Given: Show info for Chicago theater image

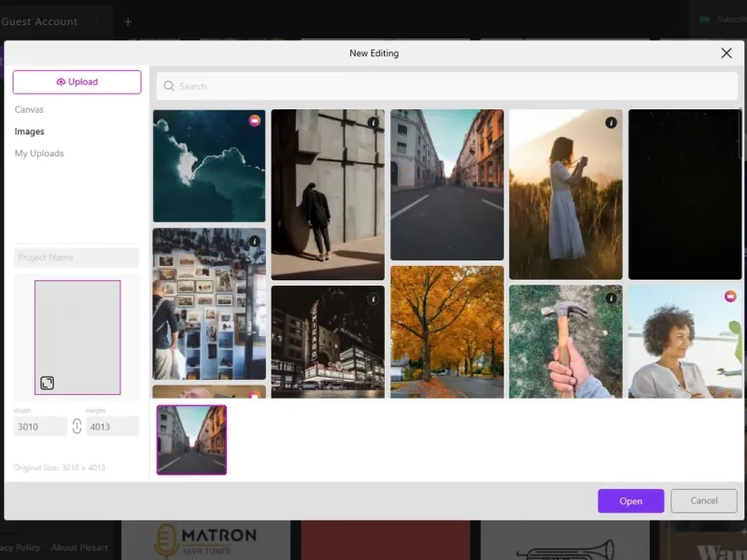Looking at the screenshot, I should click(x=373, y=299).
